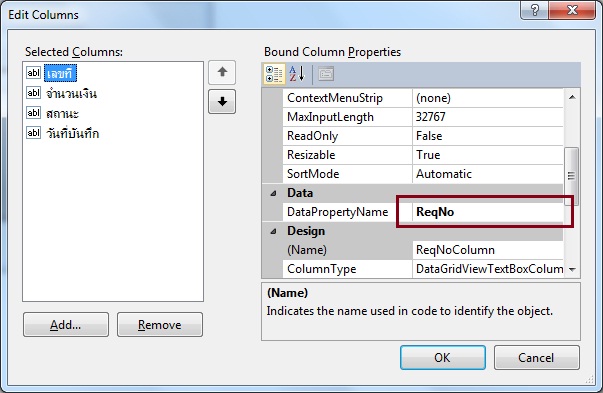Click the Remove button

tap(160, 325)
